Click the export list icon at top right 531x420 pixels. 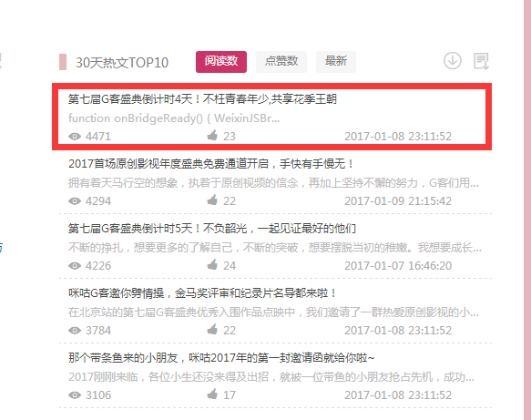point(481,61)
